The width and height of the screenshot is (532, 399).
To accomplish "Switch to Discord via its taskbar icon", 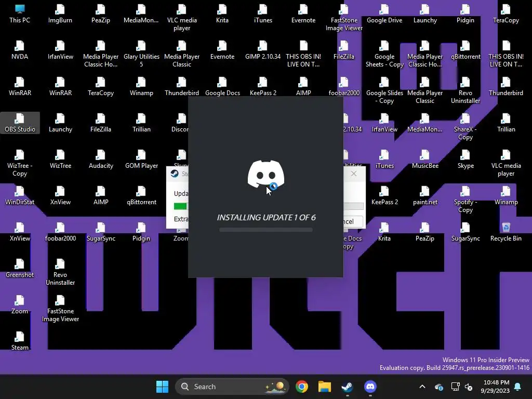I will coord(370,387).
